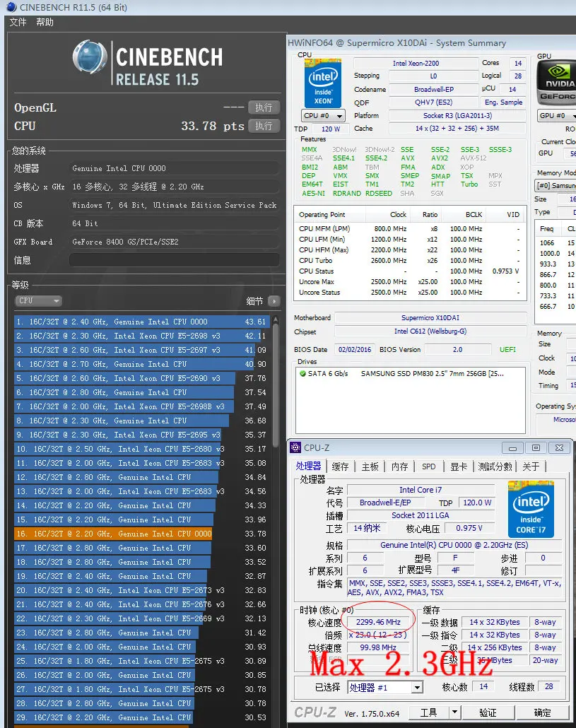Click the Intel Xeon-2200 CPU name field
The width and height of the screenshot is (576, 728).
click(416, 63)
